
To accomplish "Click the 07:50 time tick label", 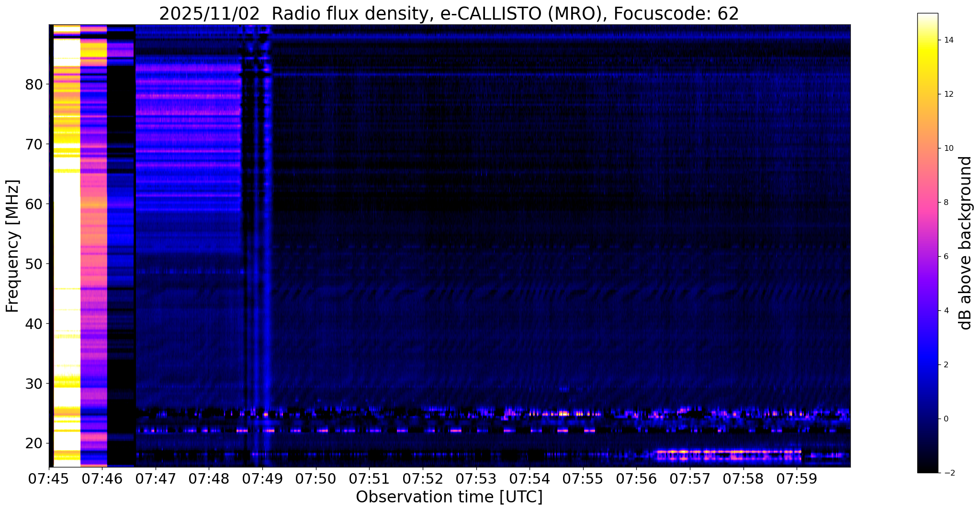I will point(316,478).
